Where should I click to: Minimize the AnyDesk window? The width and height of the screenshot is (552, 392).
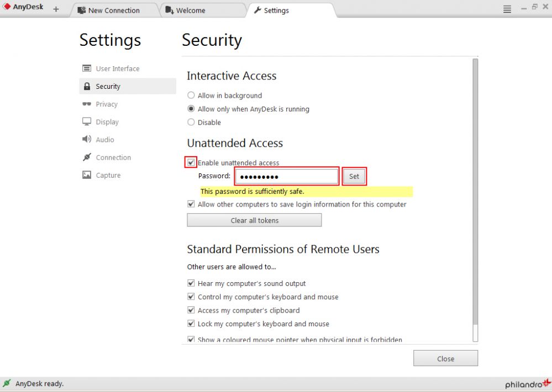pyautogui.click(x=524, y=8)
